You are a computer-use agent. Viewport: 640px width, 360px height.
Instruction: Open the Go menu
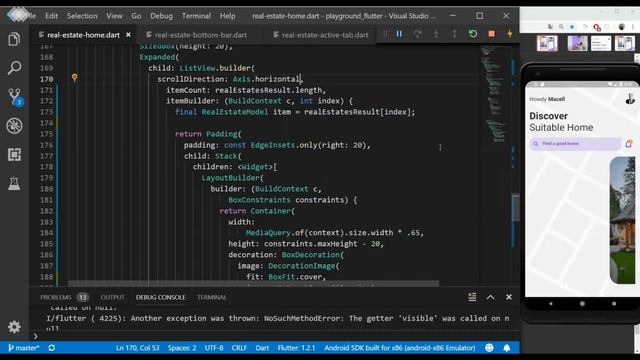click(x=136, y=16)
